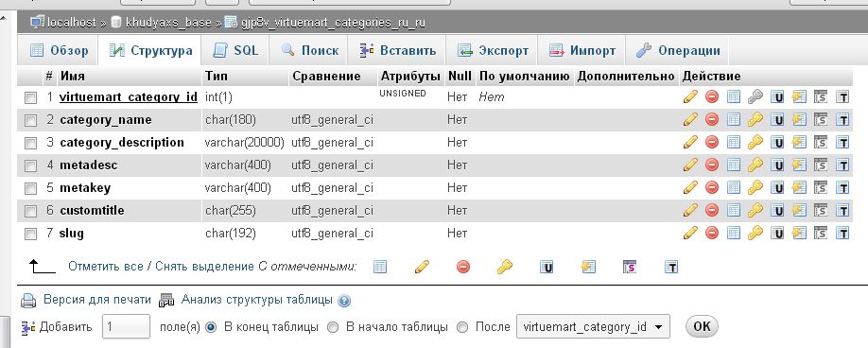Add fulltext index on category_description row

tap(842, 143)
